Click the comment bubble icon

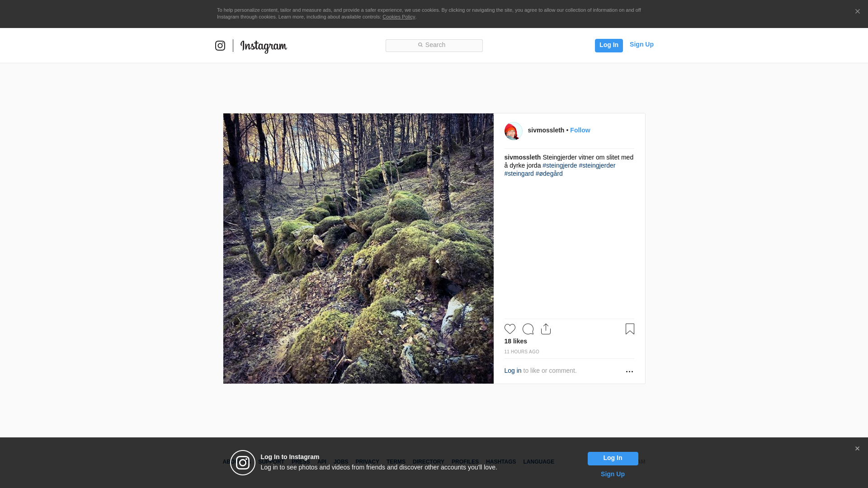coord(528,329)
